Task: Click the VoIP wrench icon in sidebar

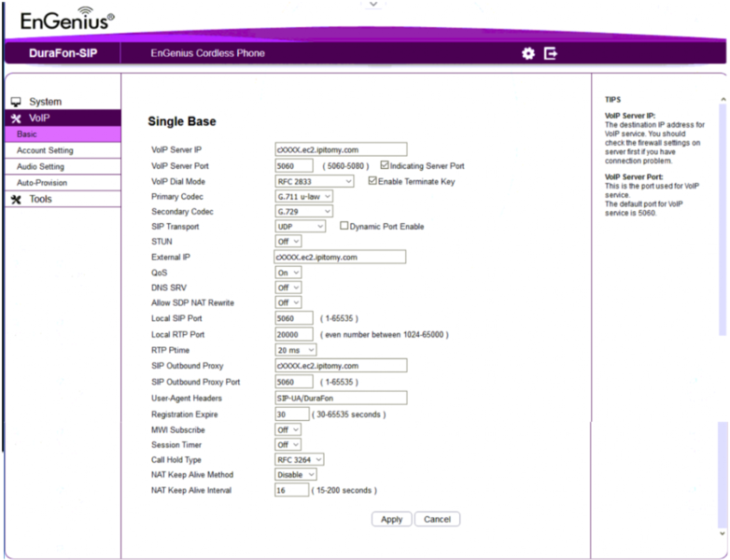Action: pos(15,119)
